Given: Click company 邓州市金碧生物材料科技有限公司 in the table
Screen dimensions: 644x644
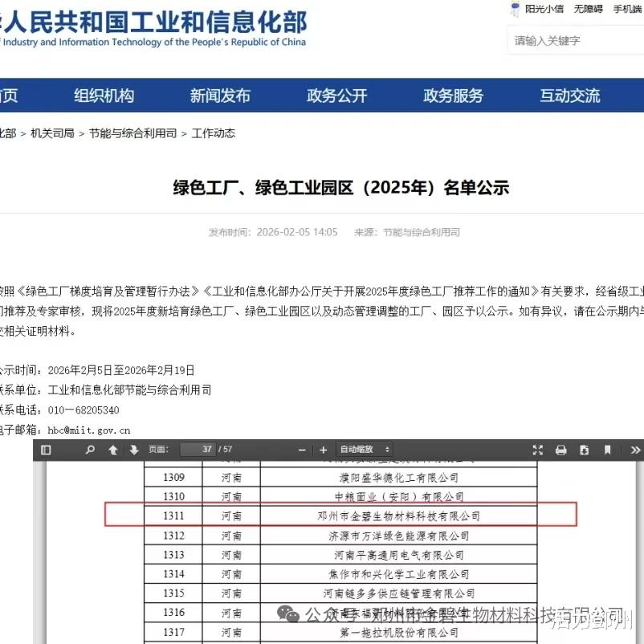Looking at the screenshot, I should [x=399, y=516].
